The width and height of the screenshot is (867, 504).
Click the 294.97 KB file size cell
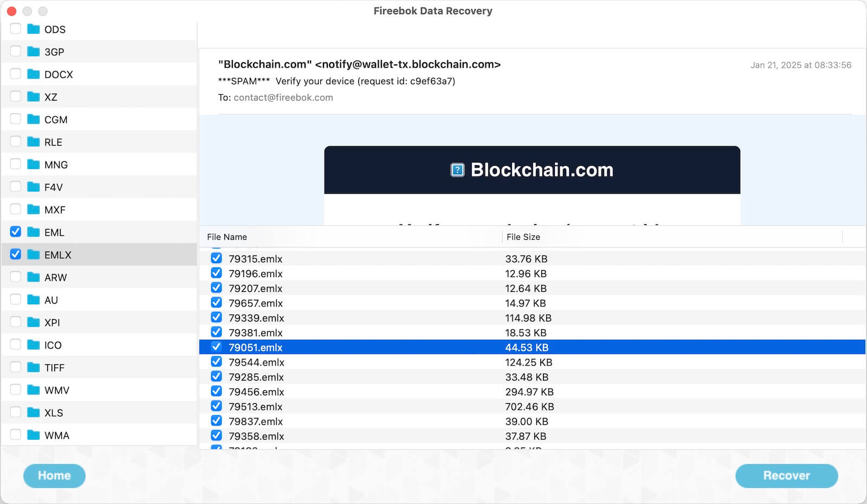coord(529,392)
